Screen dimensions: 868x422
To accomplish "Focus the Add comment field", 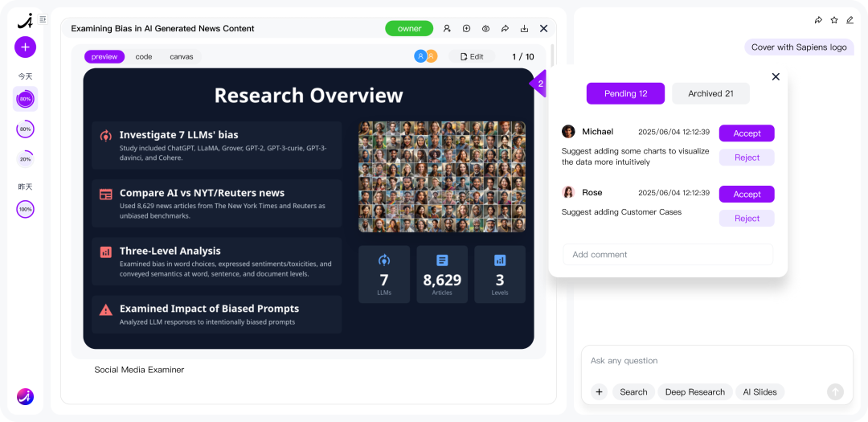I will [668, 255].
